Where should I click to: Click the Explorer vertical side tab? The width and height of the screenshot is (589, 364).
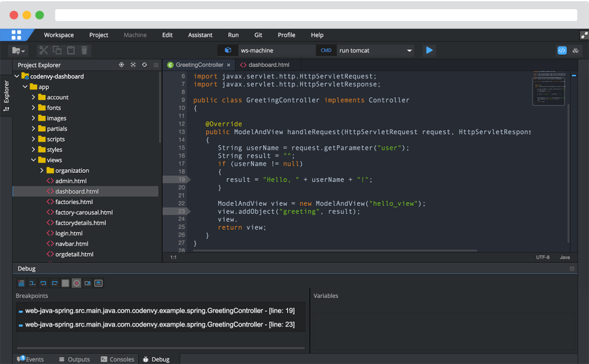pos(6,96)
